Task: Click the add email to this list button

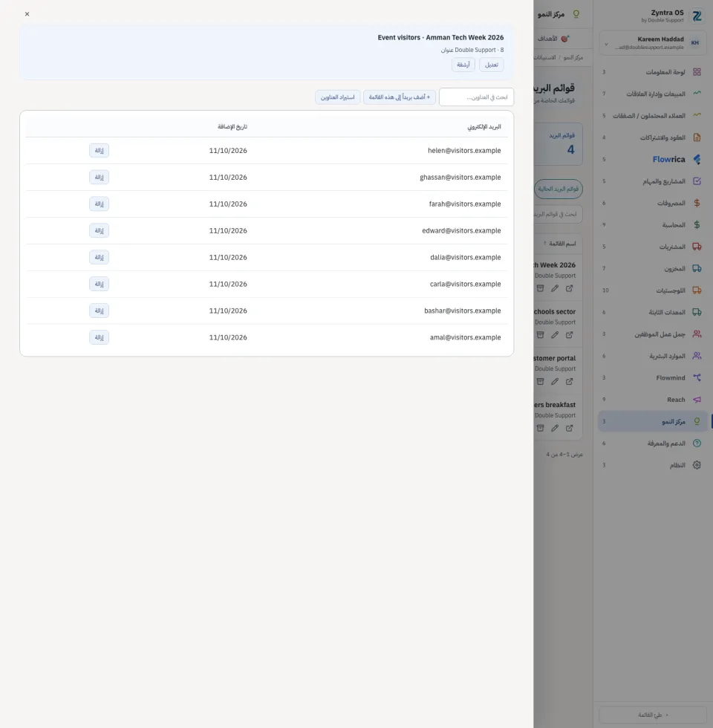Action: point(400,97)
